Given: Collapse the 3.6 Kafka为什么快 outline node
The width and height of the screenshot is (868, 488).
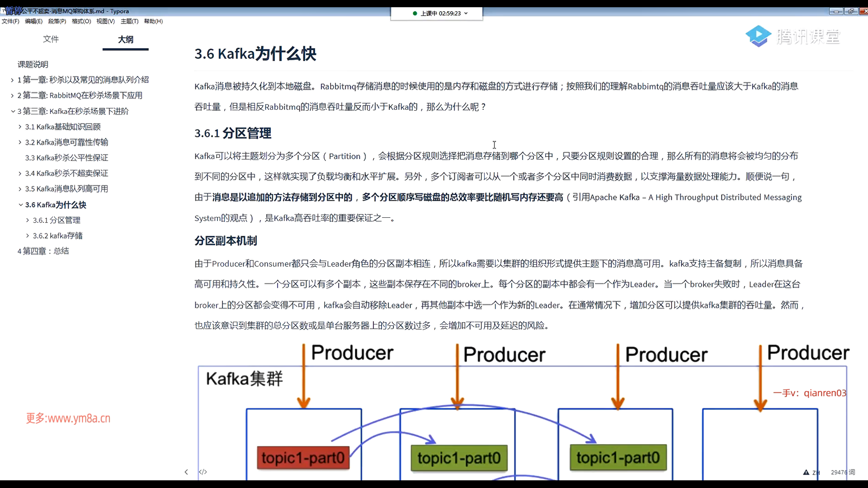Looking at the screenshot, I should 20,205.
